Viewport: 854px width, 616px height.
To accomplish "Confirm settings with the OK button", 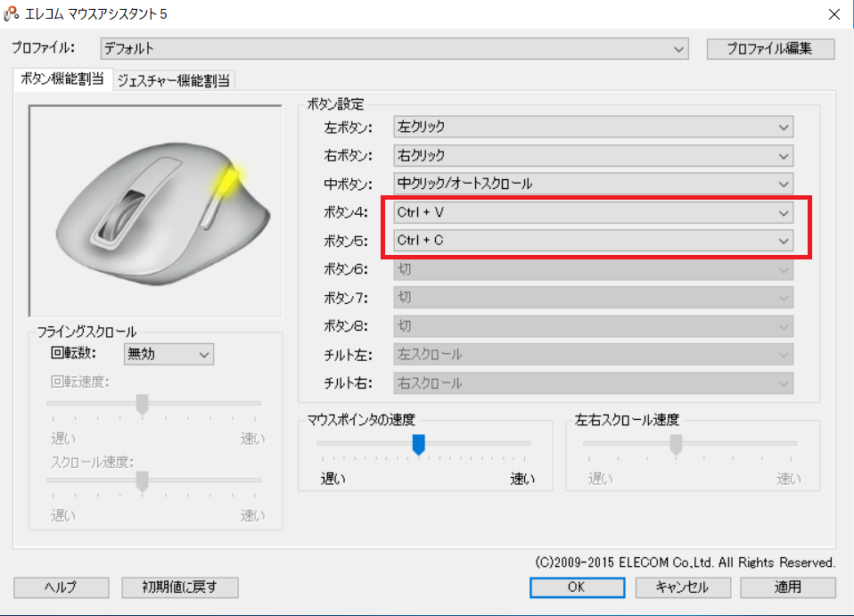I will point(577,587).
